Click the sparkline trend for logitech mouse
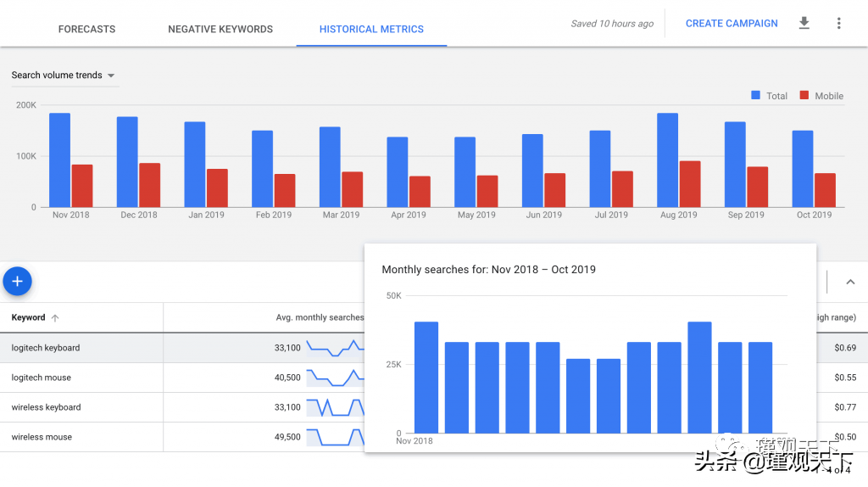 (334, 378)
